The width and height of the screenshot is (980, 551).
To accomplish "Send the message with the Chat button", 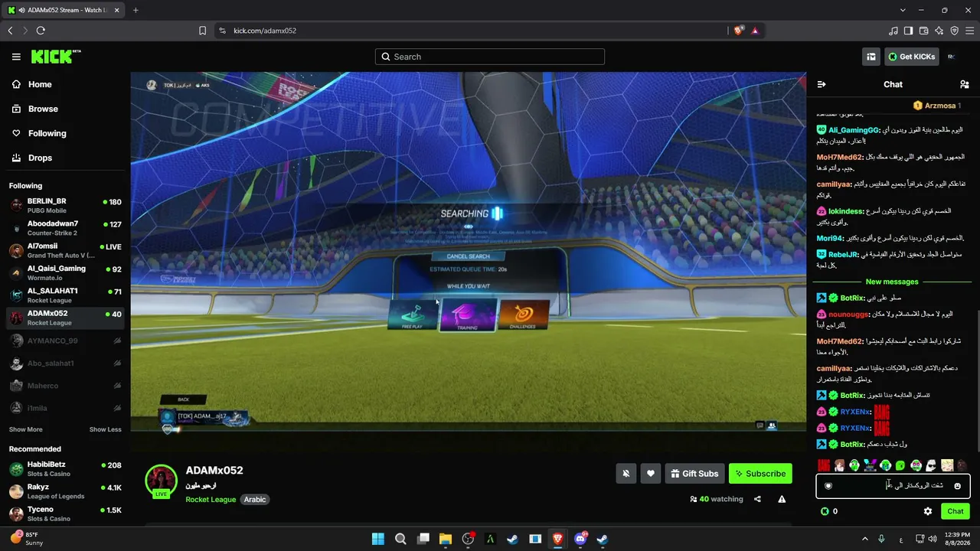I will (x=955, y=511).
